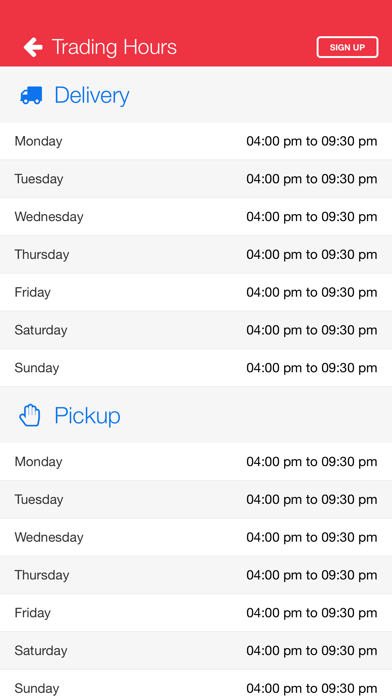The image size is (392, 696).
Task: Click Tuesday pickup time range
Action: pos(312,499)
